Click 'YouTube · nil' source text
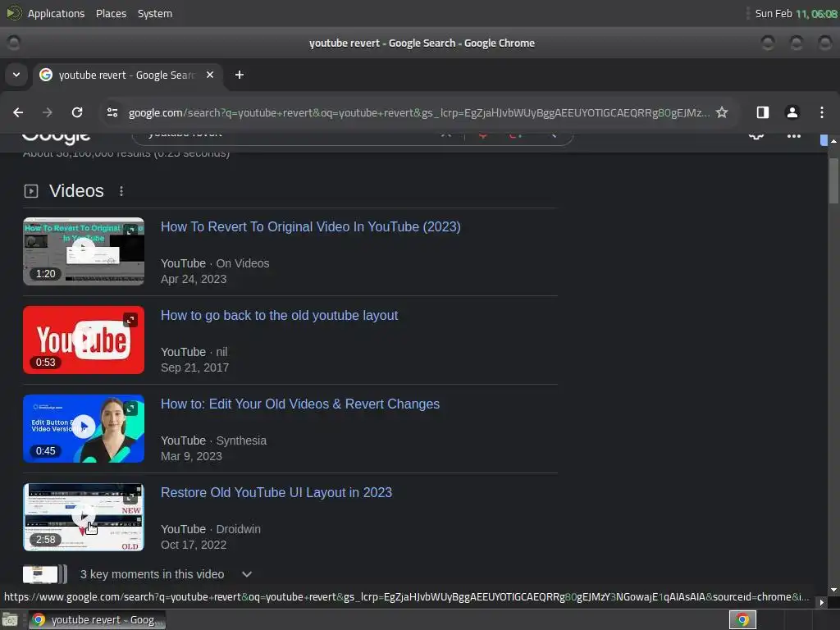840x630 pixels. point(194,352)
